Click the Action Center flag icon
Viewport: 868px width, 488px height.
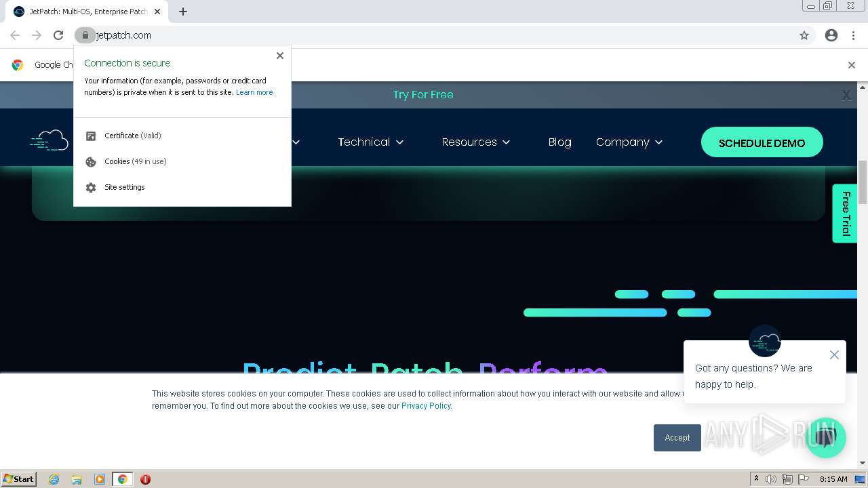coord(803,479)
